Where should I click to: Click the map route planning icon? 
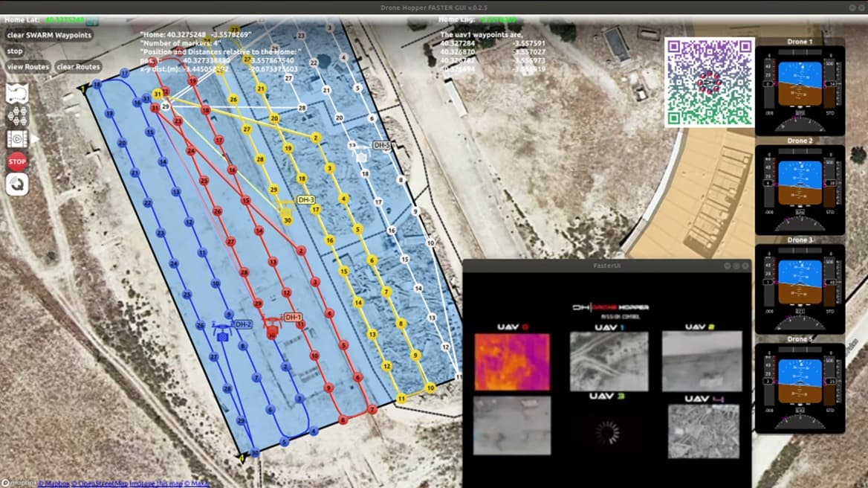(17, 93)
